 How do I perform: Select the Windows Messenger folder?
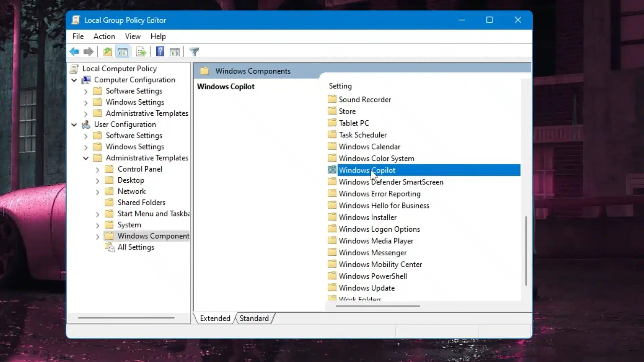point(372,253)
